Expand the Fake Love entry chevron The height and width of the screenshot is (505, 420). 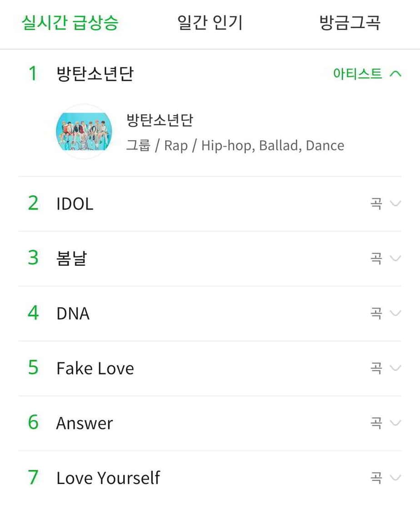click(x=395, y=368)
